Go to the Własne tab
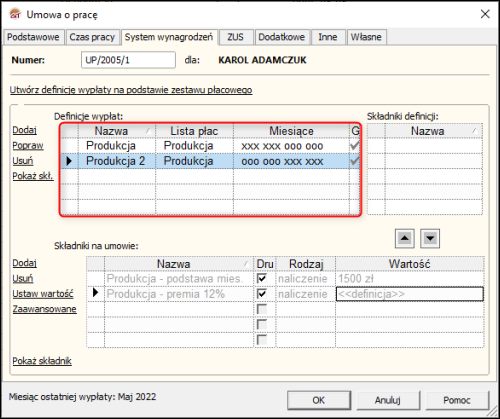This screenshot has height=419, width=500. pyautogui.click(x=366, y=37)
